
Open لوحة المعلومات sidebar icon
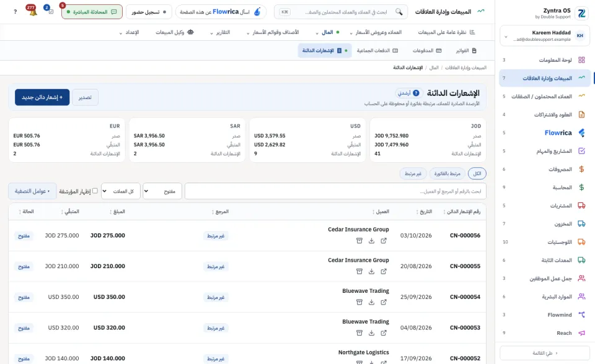coord(581,60)
